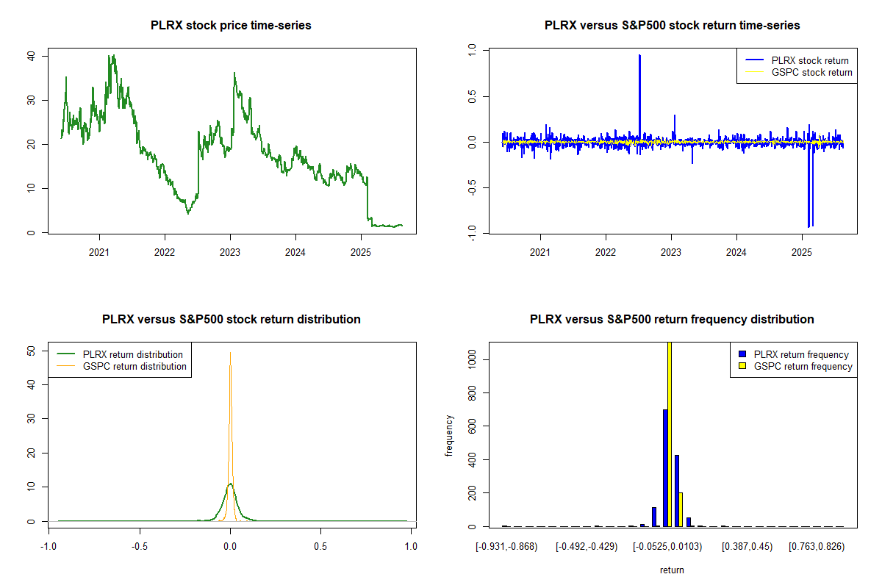
Task: Click 2023 tick on the stock price chart
Action: click(230, 251)
